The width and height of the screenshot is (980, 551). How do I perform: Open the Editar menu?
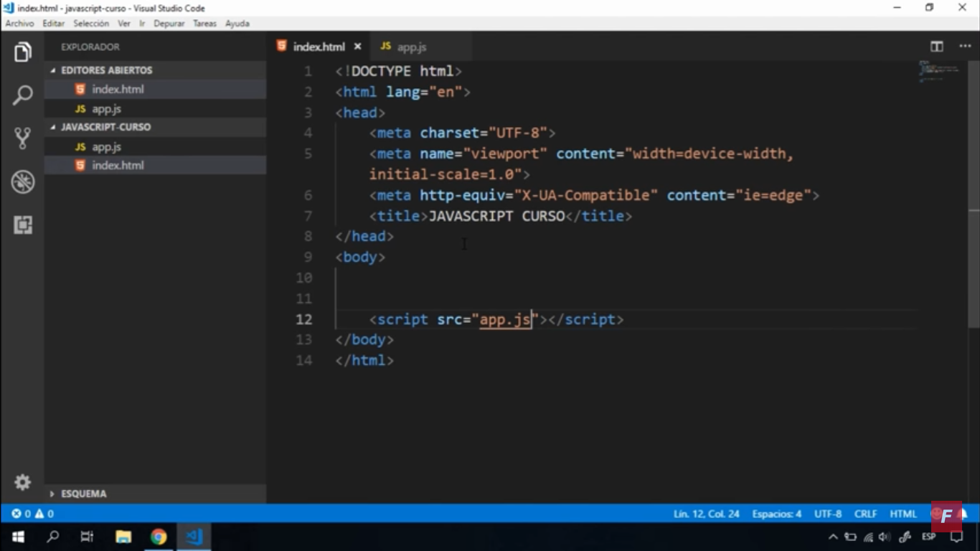(54, 24)
